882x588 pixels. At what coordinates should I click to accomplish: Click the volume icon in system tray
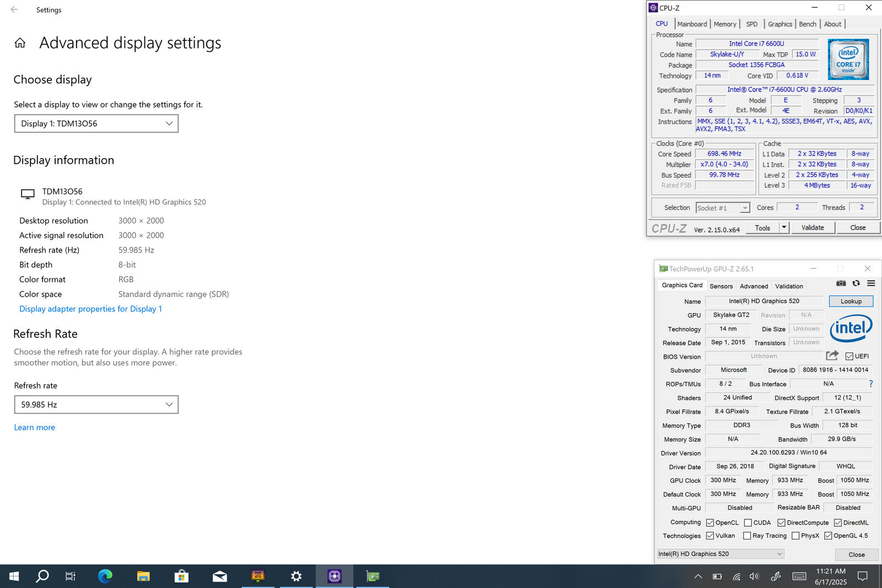pos(754,576)
